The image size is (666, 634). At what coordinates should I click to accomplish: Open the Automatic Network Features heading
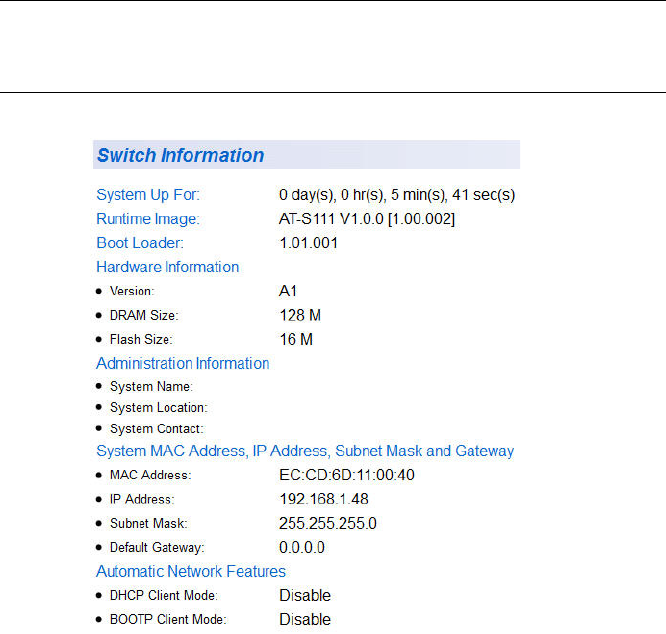[x=191, y=572]
